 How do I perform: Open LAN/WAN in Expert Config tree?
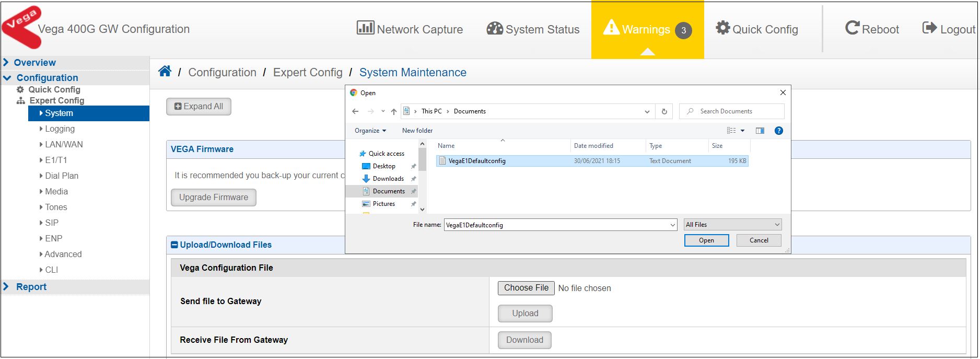pos(64,144)
